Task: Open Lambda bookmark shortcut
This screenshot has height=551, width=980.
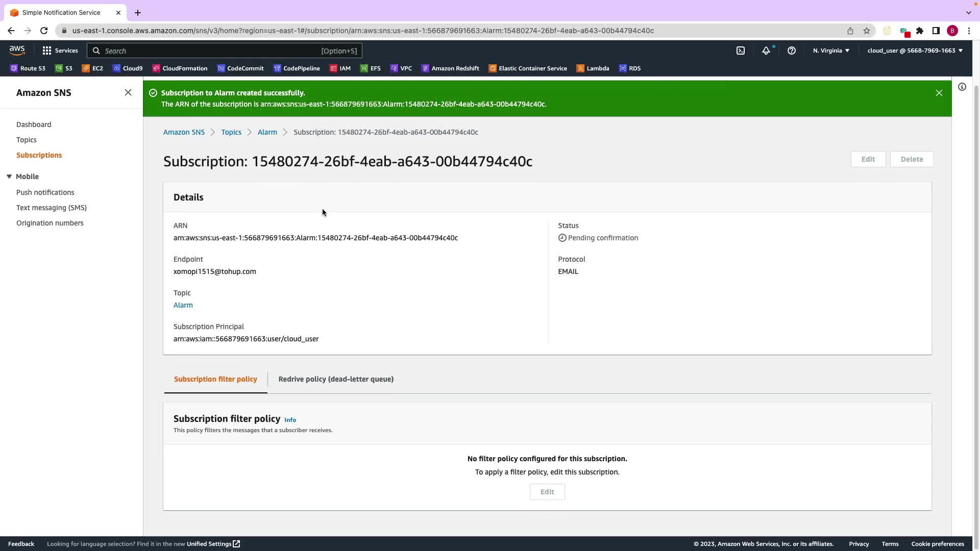Action: pos(593,68)
